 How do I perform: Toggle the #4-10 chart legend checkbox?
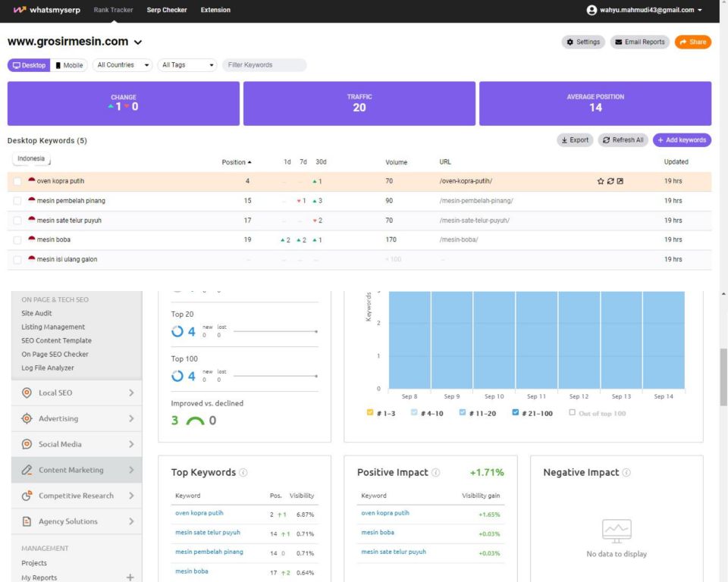tap(414, 412)
